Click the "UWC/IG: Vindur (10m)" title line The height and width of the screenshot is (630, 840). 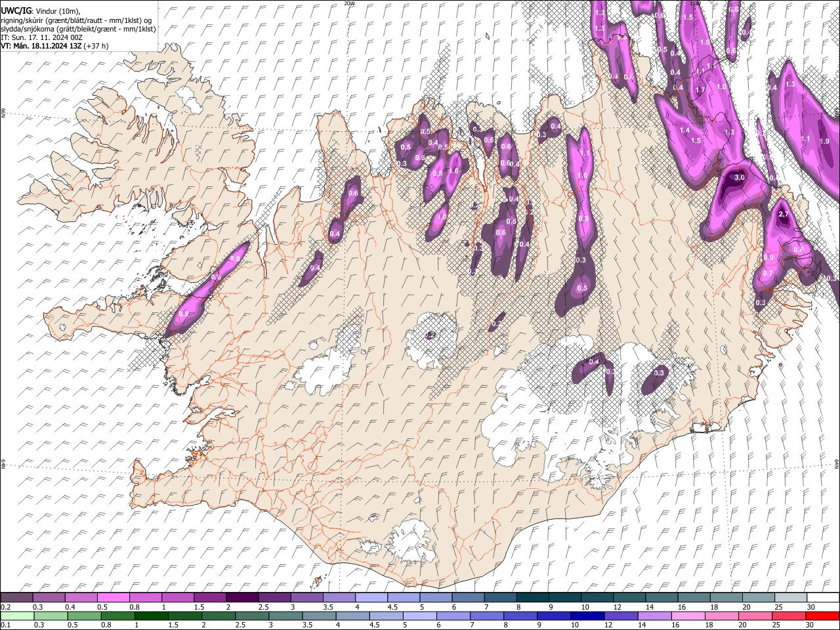point(41,10)
